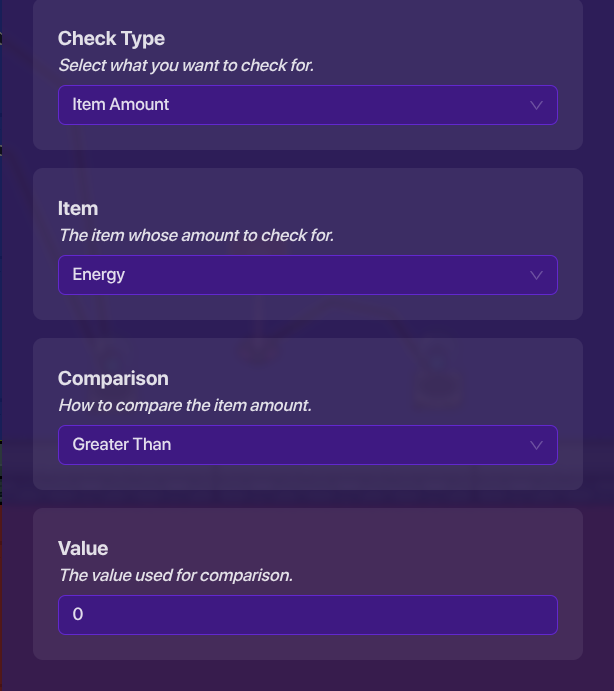Click the 'Item' heading label
This screenshot has width=614, height=691.
[78, 209]
